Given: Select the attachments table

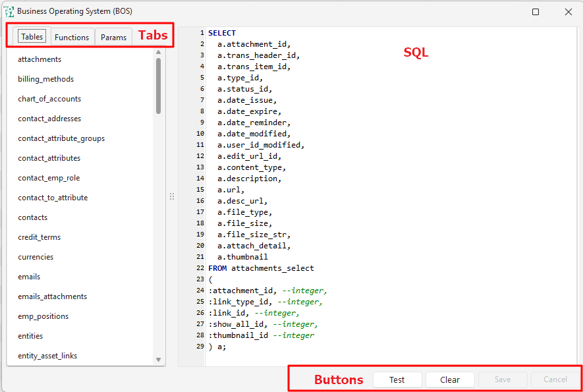Looking at the screenshot, I should pos(40,59).
